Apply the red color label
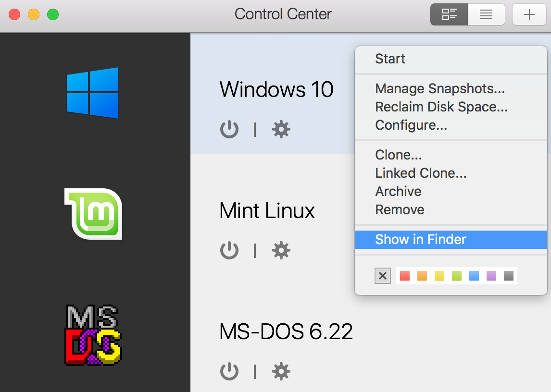Viewport: 551px width, 392px height. (405, 276)
